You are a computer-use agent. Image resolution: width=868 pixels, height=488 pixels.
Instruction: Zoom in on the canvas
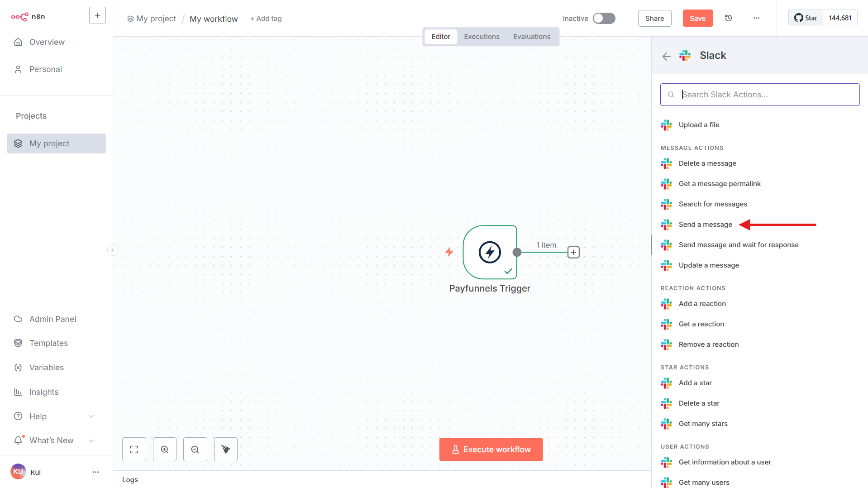tap(165, 449)
